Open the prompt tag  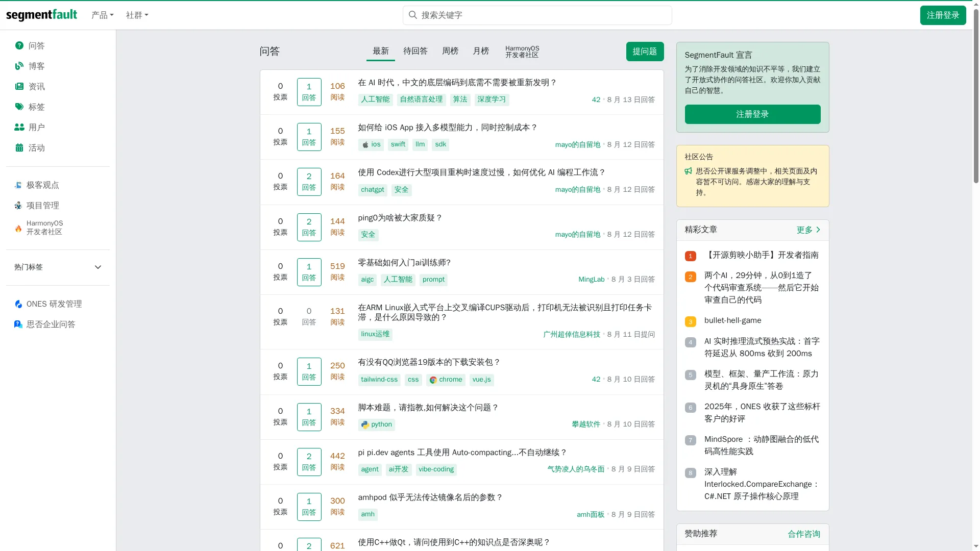433,280
